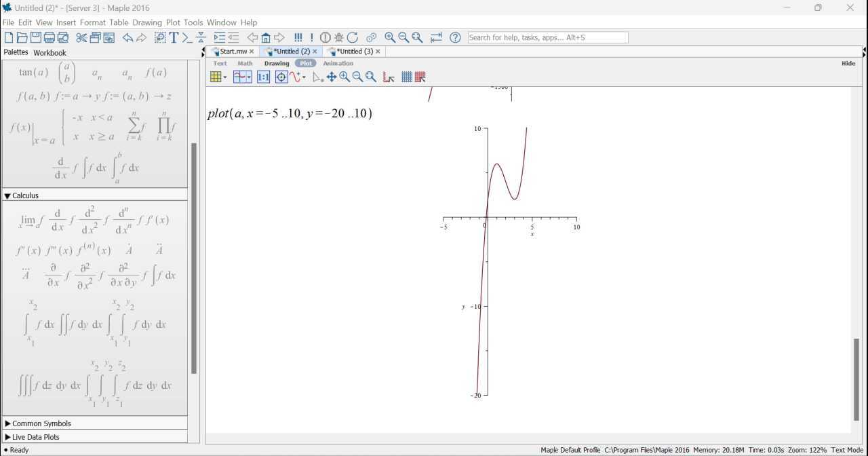The image size is (868, 456).
Task: Click the Hide toolbar button
Action: [848, 63]
